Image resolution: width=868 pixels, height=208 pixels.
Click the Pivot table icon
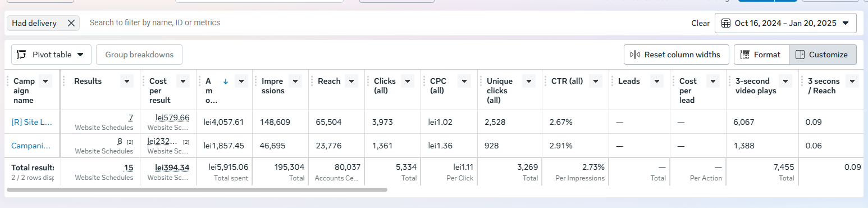22,55
